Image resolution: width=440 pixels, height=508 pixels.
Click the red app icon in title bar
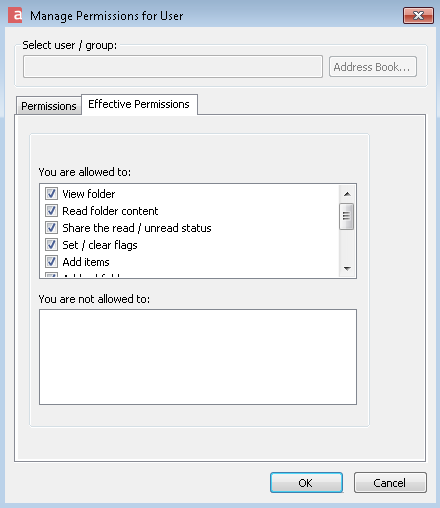(x=15, y=15)
